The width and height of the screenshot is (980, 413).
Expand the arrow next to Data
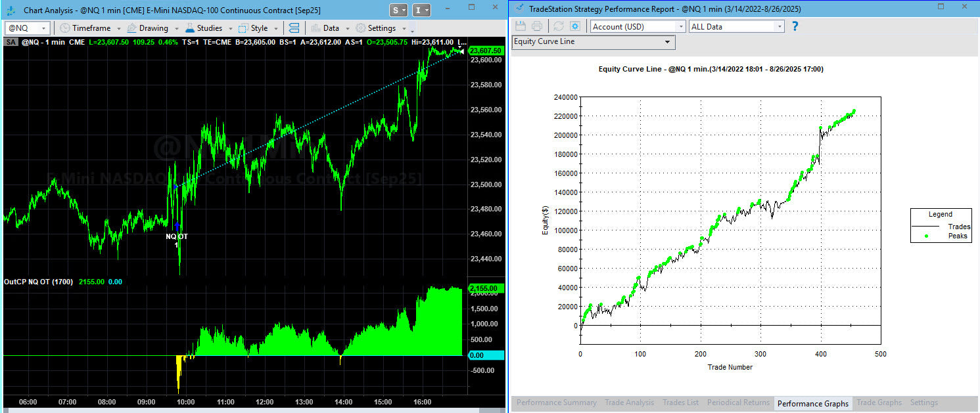pyautogui.click(x=346, y=29)
